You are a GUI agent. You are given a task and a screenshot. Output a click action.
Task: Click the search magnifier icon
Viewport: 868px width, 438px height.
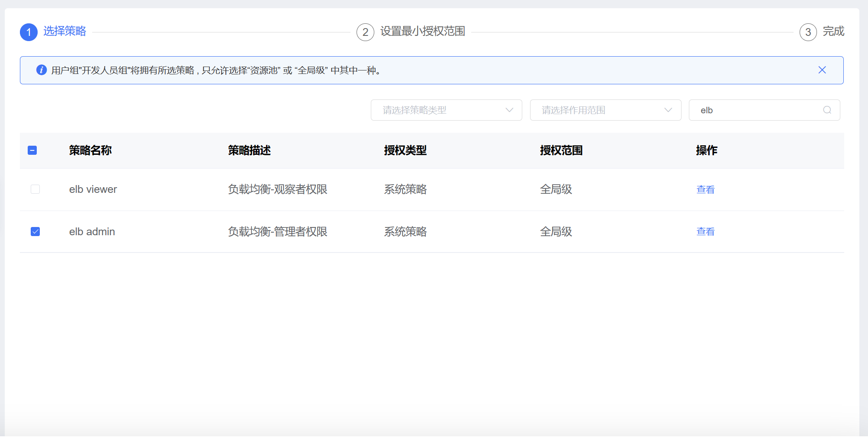827,110
